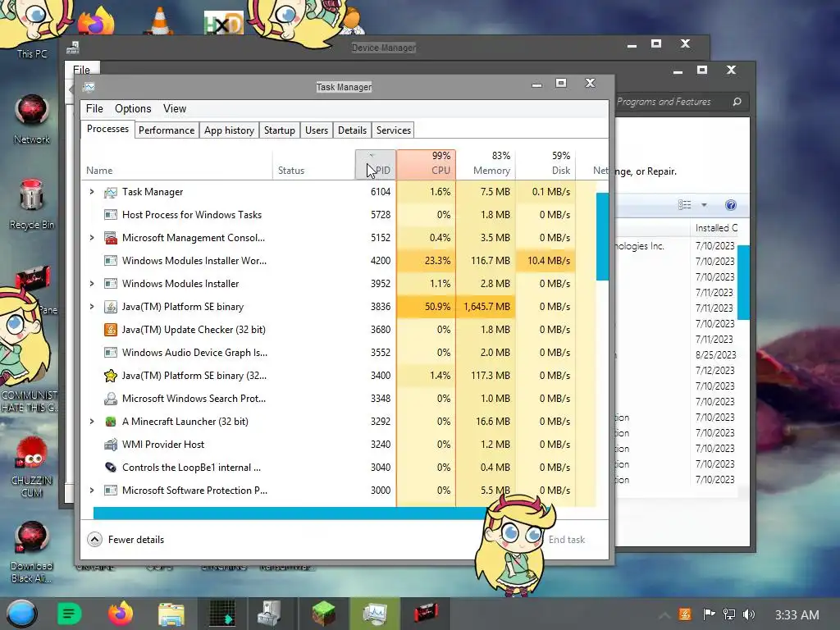Switch to the Performance tab

[x=167, y=130]
